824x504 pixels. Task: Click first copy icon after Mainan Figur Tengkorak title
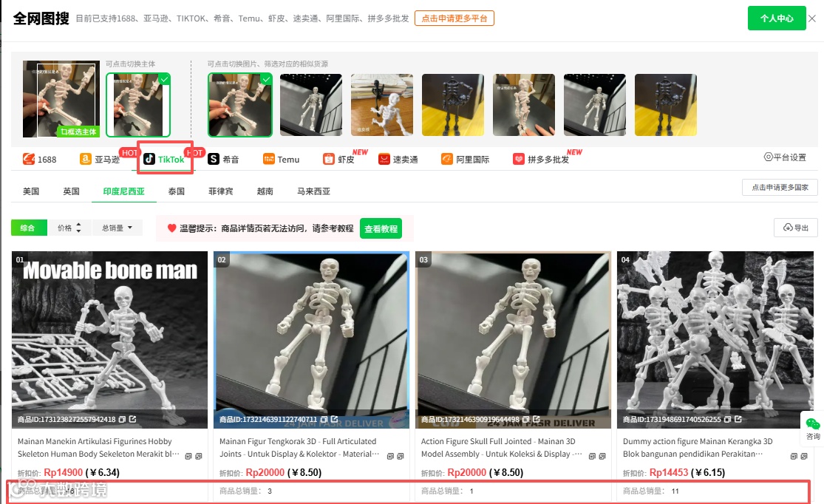click(x=390, y=456)
